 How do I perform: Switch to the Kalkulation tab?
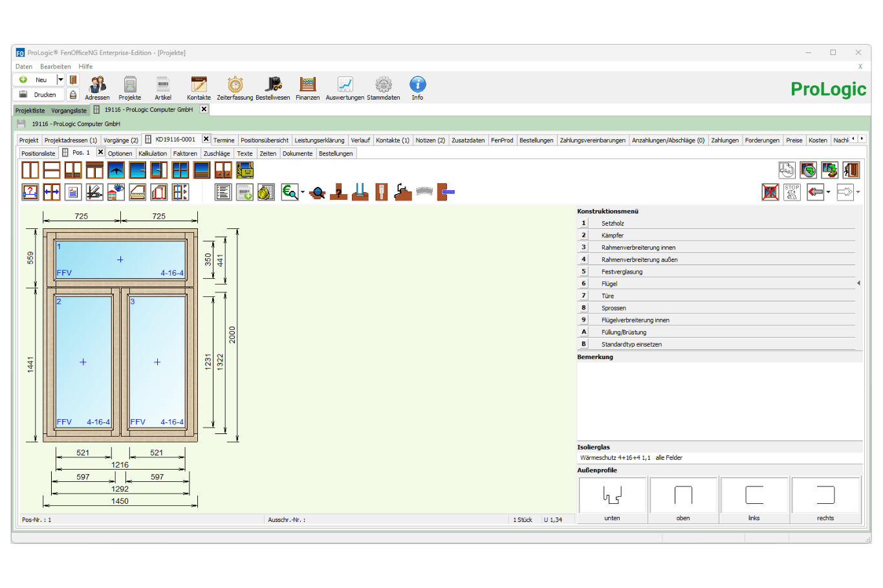[153, 154]
